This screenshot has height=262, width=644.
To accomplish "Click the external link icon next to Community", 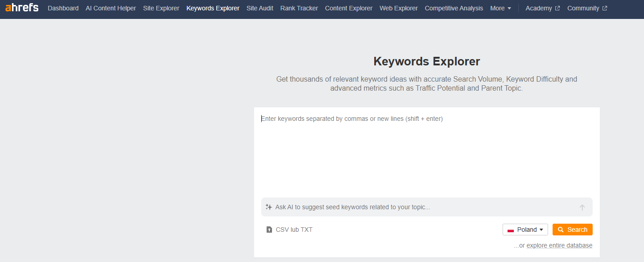I will 604,8.
